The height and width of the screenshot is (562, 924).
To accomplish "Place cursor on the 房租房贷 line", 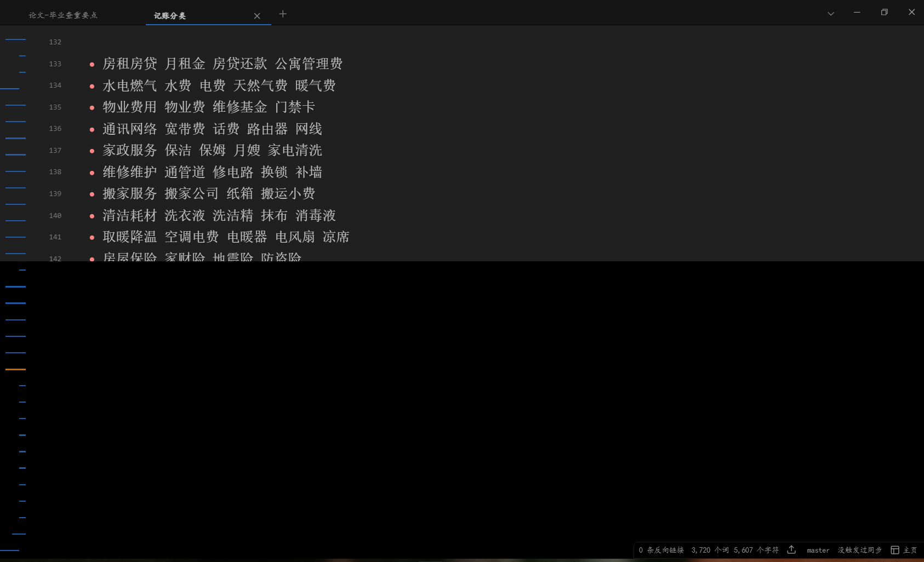I will (222, 64).
